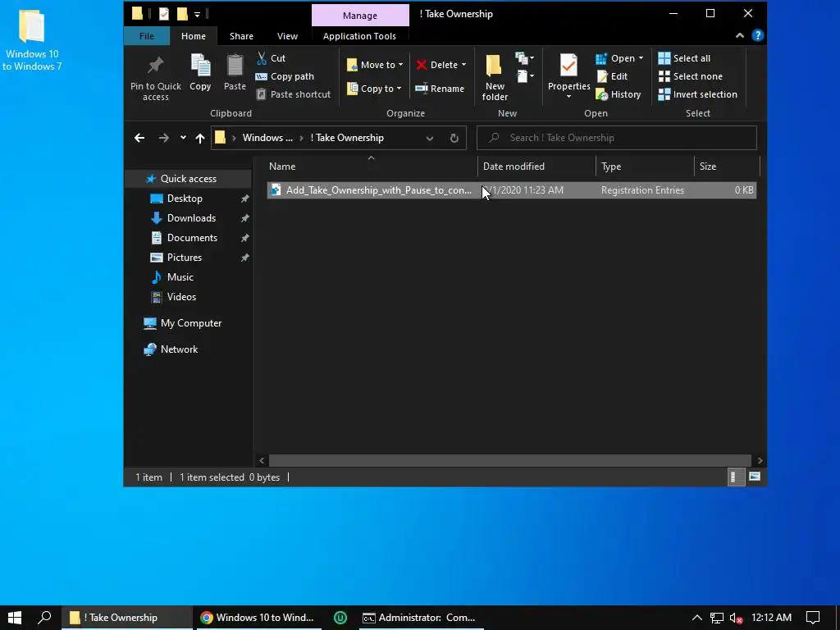Switch to the Home ribbon tab
840x630 pixels.
pos(194,36)
